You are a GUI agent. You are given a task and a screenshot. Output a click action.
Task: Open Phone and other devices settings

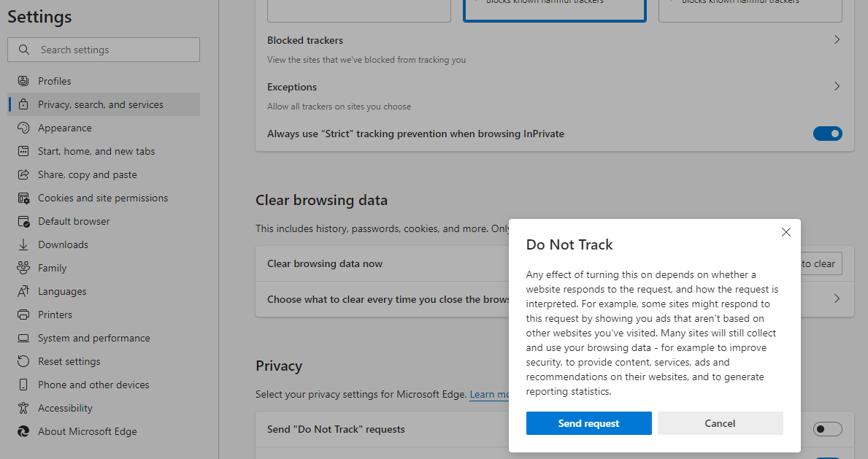104,385
